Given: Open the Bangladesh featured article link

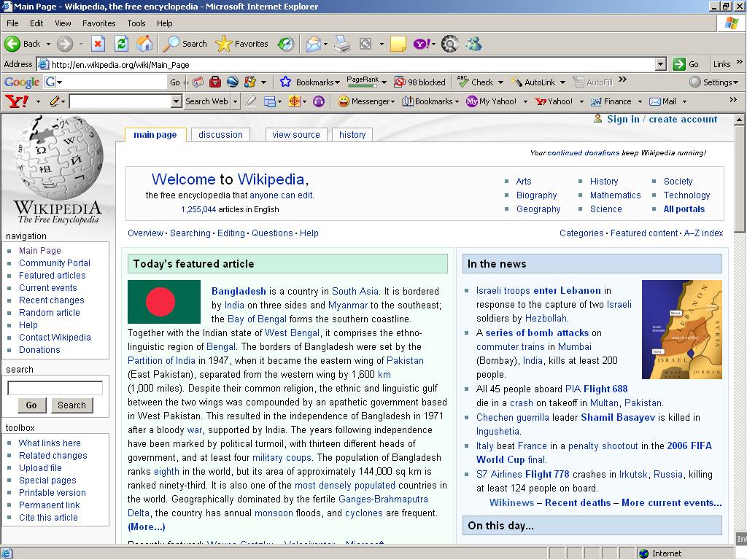Looking at the screenshot, I should click(239, 291).
